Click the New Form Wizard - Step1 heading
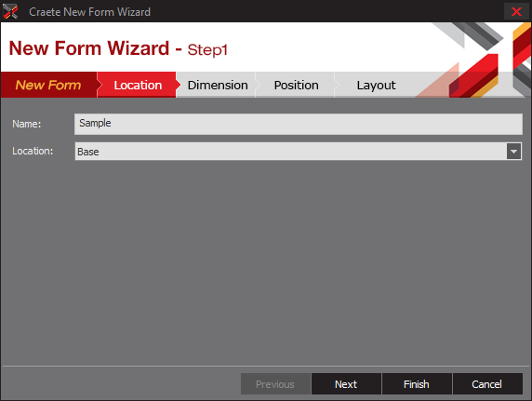The image size is (532, 401). pos(118,48)
